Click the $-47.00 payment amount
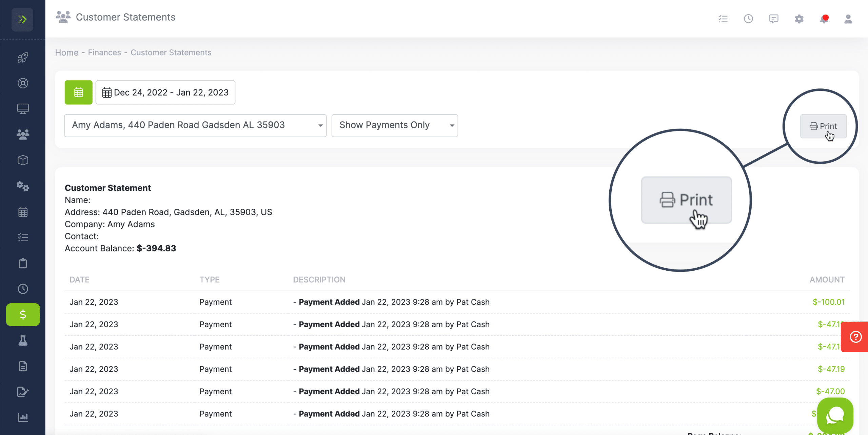The image size is (868, 435). click(x=830, y=391)
